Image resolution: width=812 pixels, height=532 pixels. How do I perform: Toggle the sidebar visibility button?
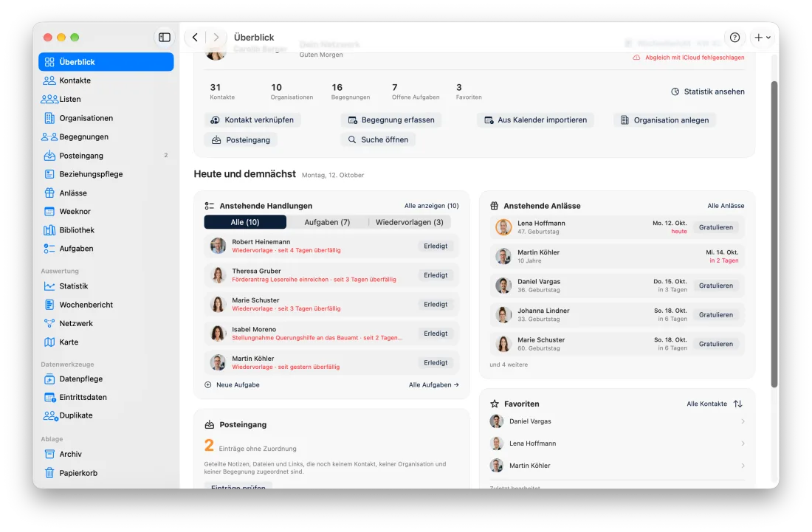click(164, 37)
